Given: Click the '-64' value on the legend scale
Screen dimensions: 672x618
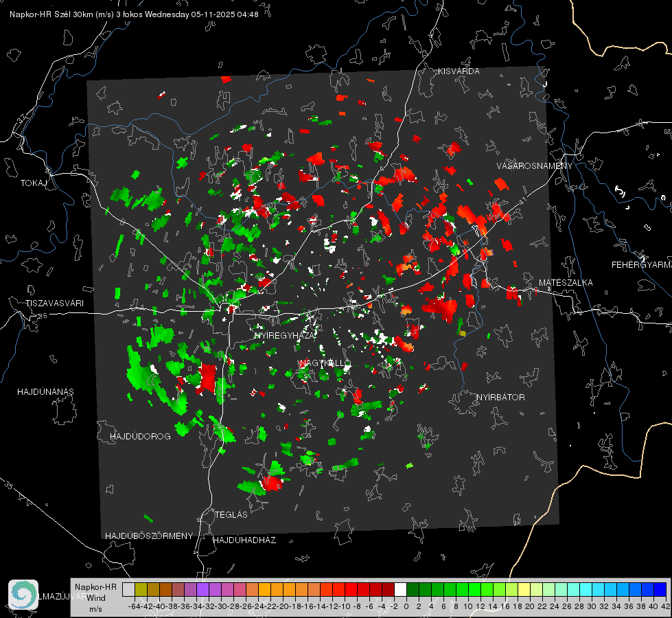Looking at the screenshot, I should [x=134, y=606].
